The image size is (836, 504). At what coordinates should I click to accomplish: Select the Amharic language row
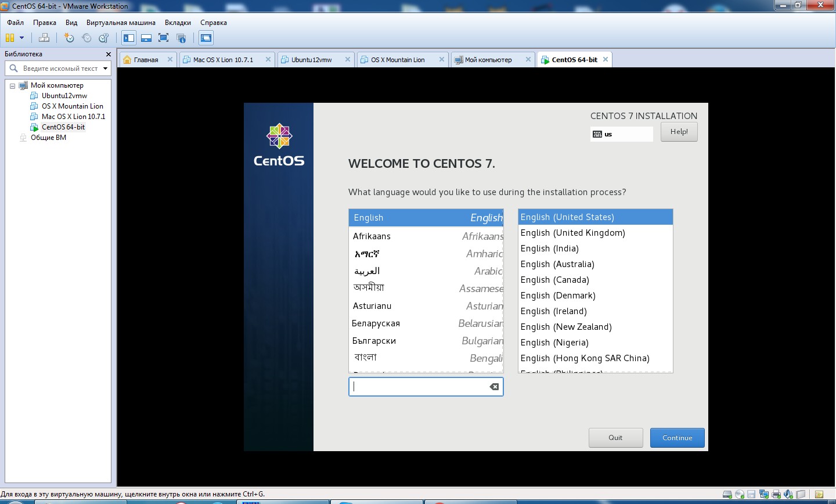(x=426, y=254)
